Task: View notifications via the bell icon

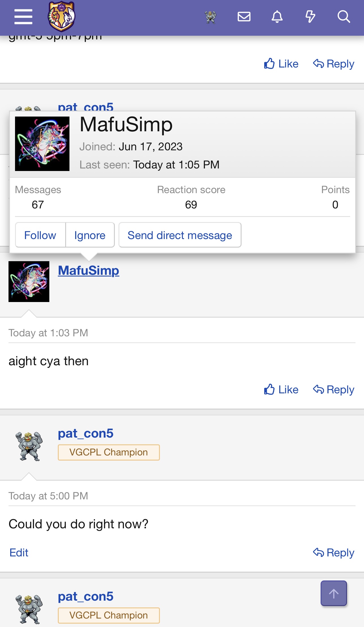Action: coord(277,16)
